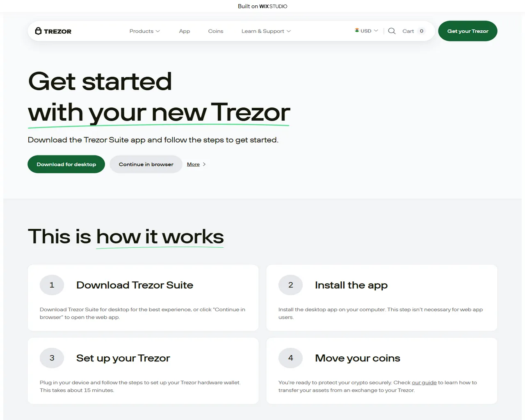
Task: Open the USD currency selector
Action: click(x=366, y=31)
